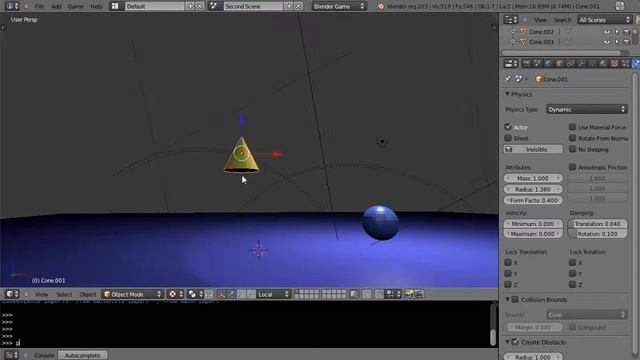Enable Use Material Force checkbox
Screen dimensions: 640x360
(x=573, y=127)
